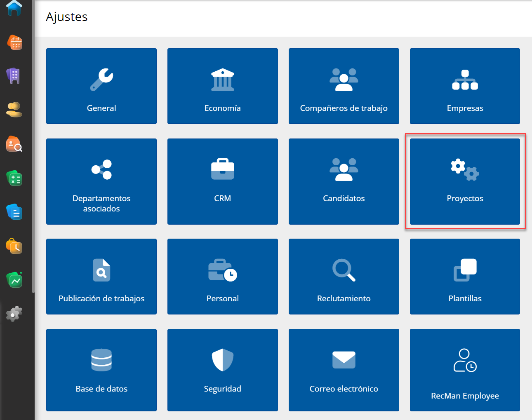The height and width of the screenshot is (420, 532).
Task: Open the orange calendar sidebar icon
Action: coord(15,42)
